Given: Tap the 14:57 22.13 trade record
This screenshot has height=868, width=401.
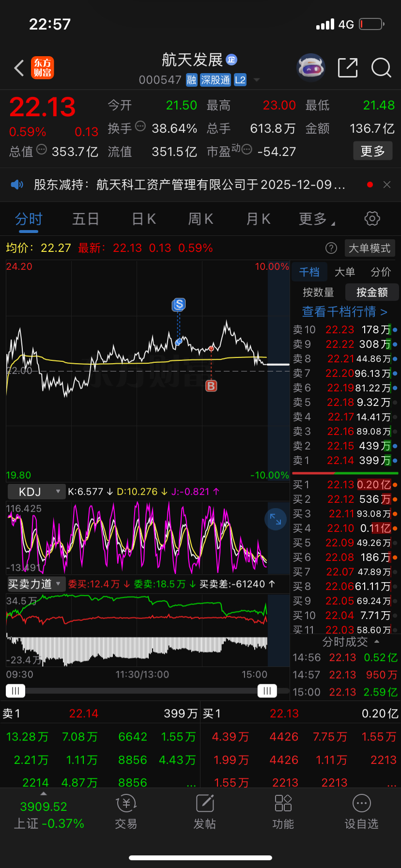Looking at the screenshot, I should pos(345,675).
